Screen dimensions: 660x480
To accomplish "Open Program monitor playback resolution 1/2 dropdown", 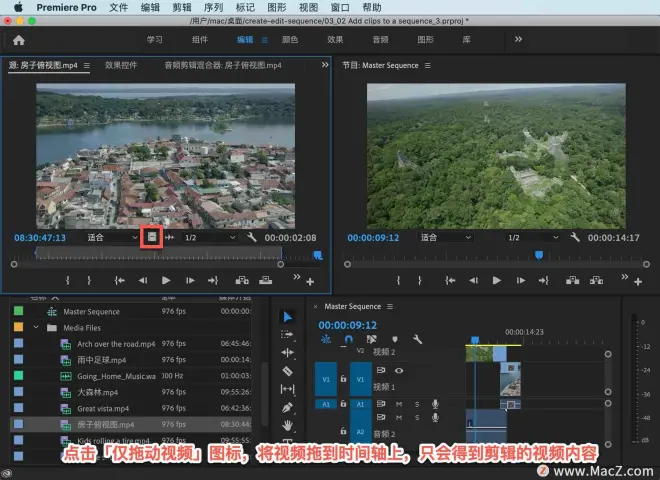I will click(533, 237).
